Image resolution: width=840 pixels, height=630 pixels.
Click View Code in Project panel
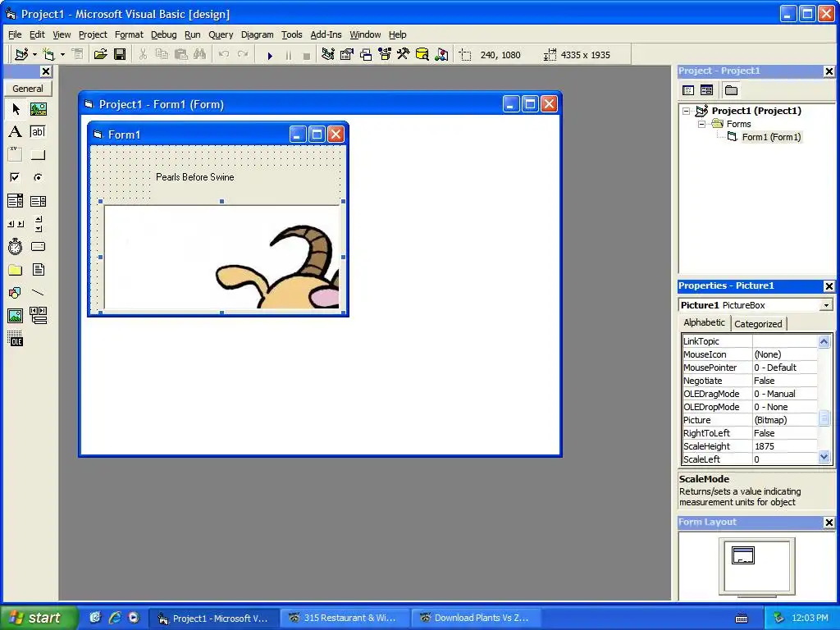688,90
